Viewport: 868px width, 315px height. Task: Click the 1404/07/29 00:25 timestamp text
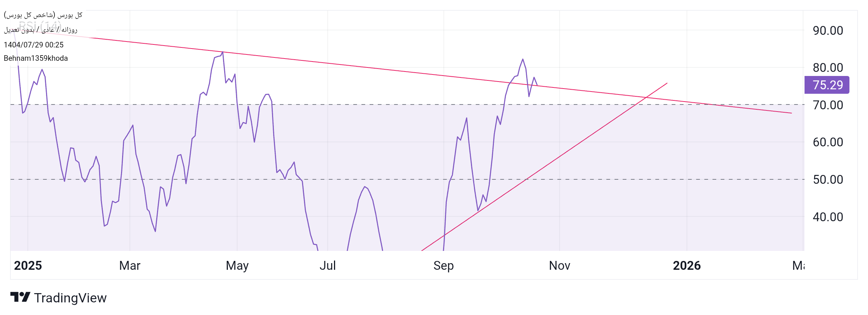click(34, 45)
